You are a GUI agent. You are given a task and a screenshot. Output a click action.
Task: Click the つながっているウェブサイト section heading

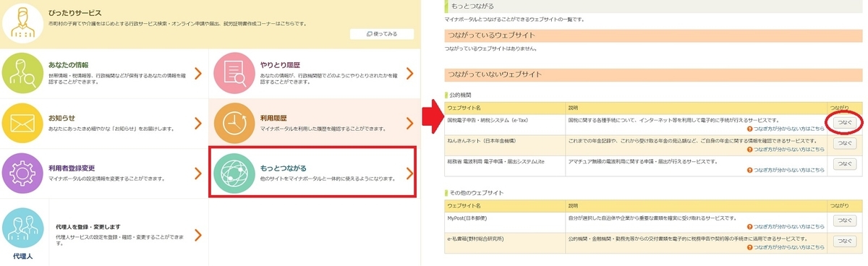[x=654, y=35]
